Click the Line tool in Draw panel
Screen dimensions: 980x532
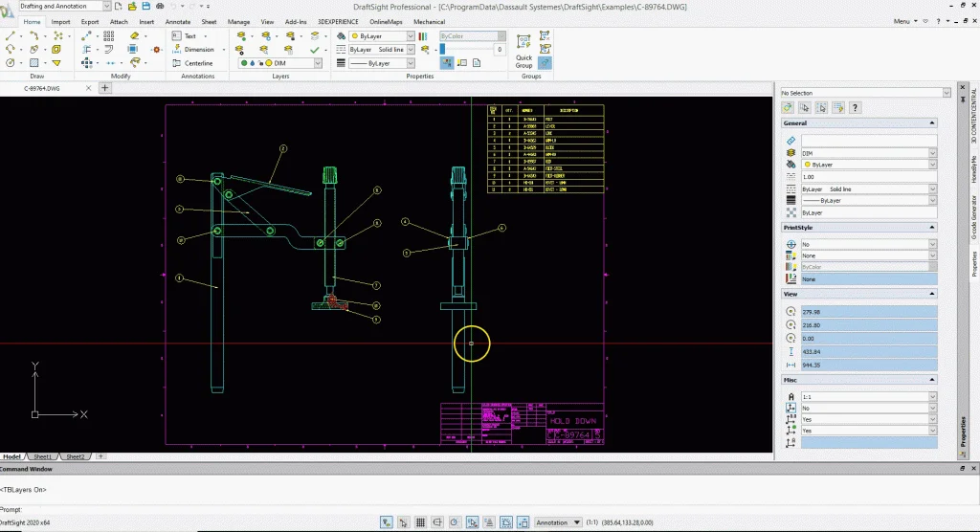[x=11, y=35]
